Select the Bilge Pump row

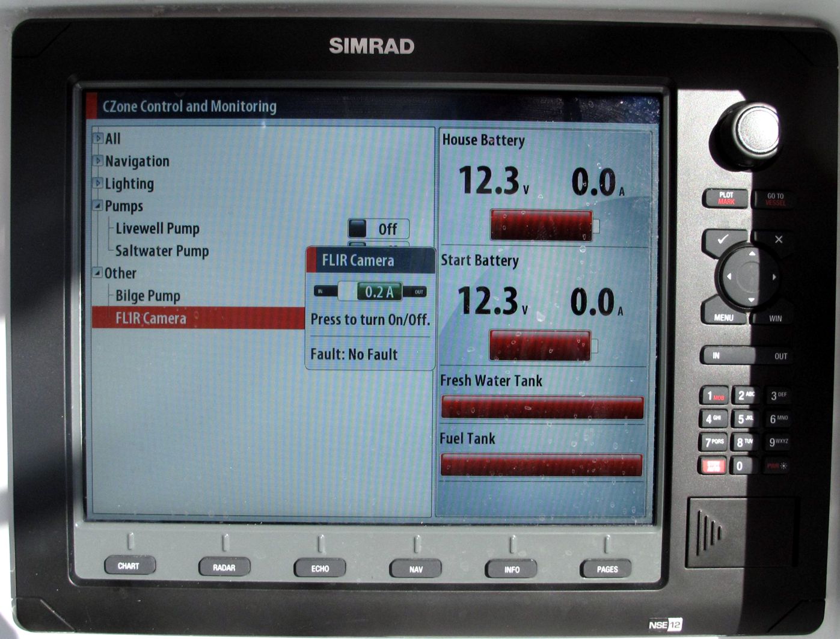click(199, 295)
